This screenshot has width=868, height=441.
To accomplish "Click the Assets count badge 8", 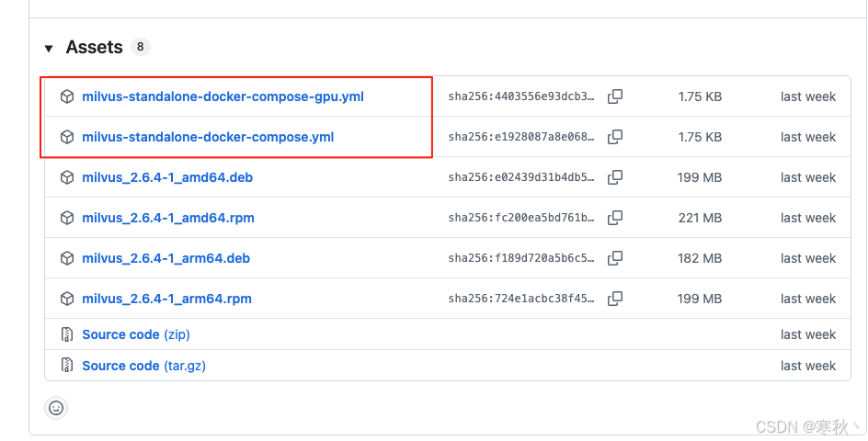I will point(140,47).
